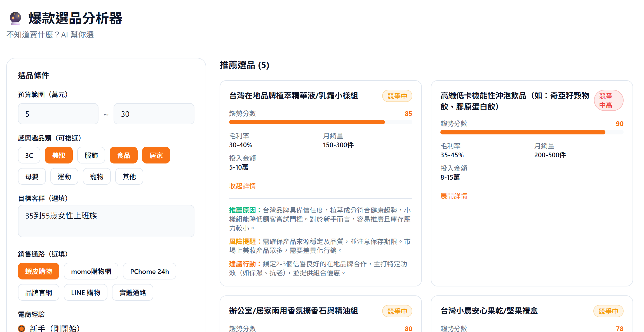Deselect the 食品 category chip
The width and height of the screenshot is (644, 332).
(124, 155)
